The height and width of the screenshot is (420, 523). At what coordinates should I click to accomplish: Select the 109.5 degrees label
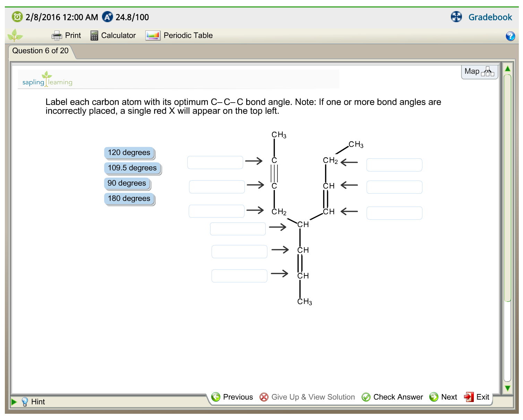tap(132, 168)
